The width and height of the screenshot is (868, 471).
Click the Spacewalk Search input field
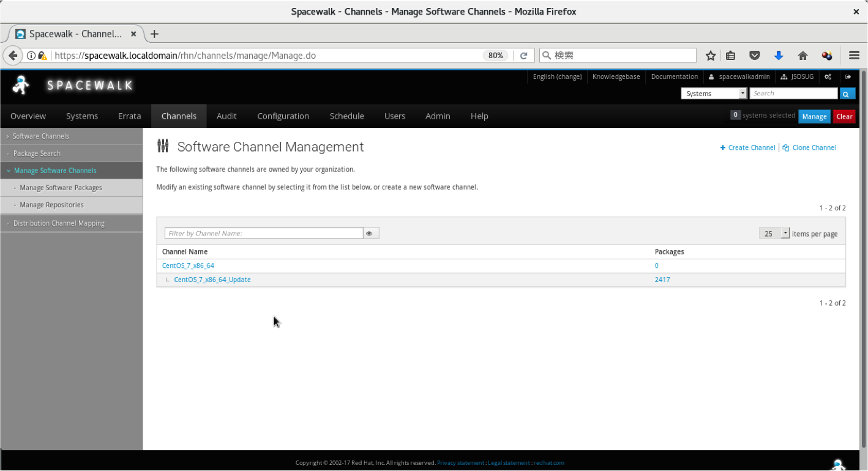tap(793, 94)
